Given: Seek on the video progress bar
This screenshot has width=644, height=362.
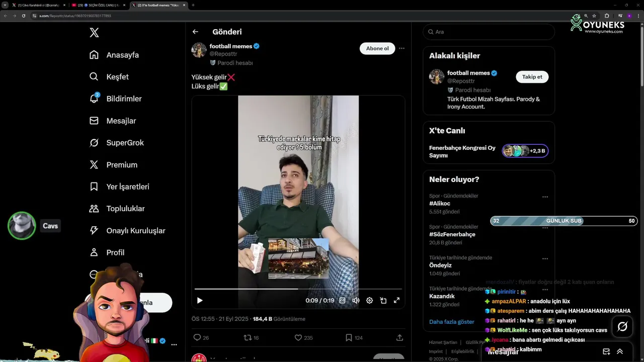Looking at the screenshot, I should (x=298, y=289).
